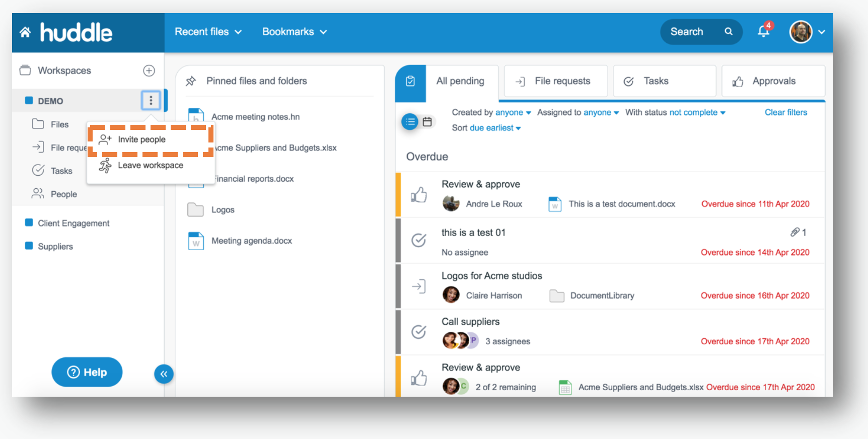Switch to the Tasks tab
The width and height of the screenshot is (868, 439).
coord(665,81)
